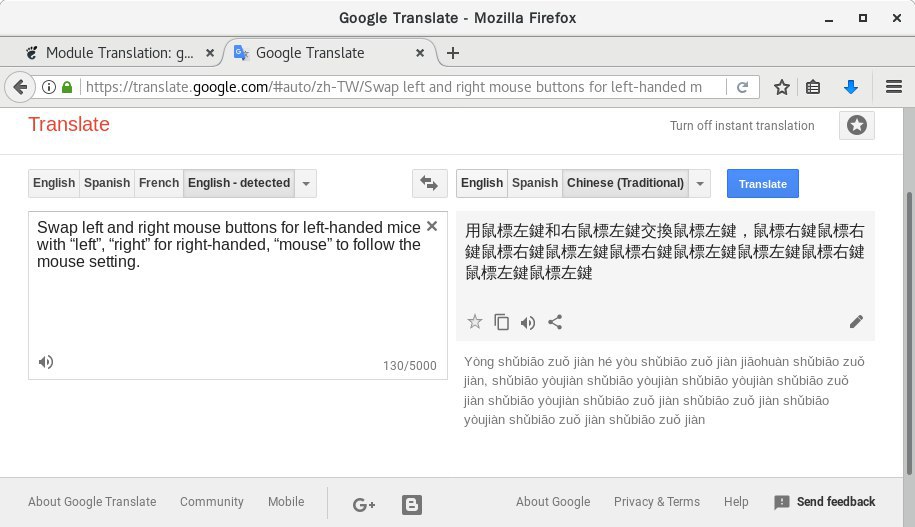The height and width of the screenshot is (527, 915).
Task: Open the Mobile footer link
Action: [286, 502]
